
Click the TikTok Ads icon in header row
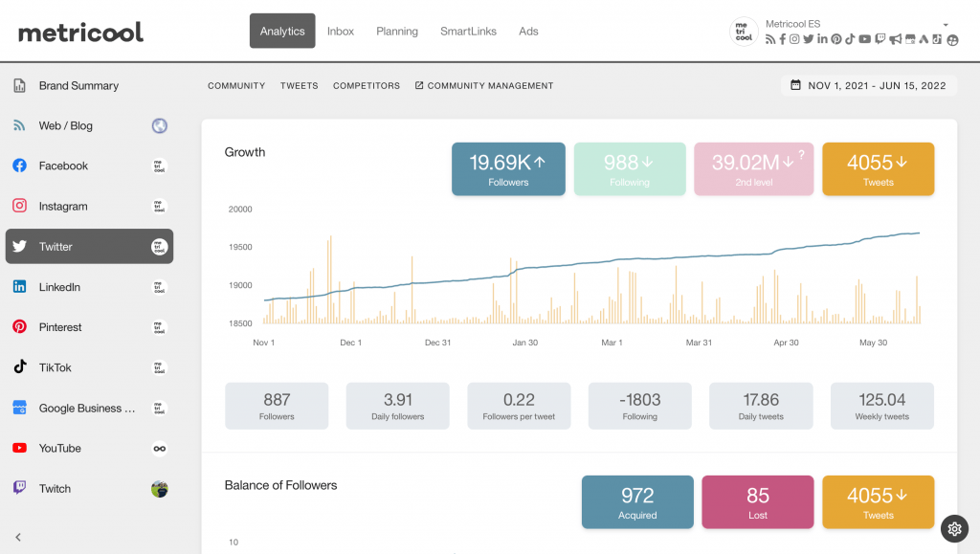[937, 39]
